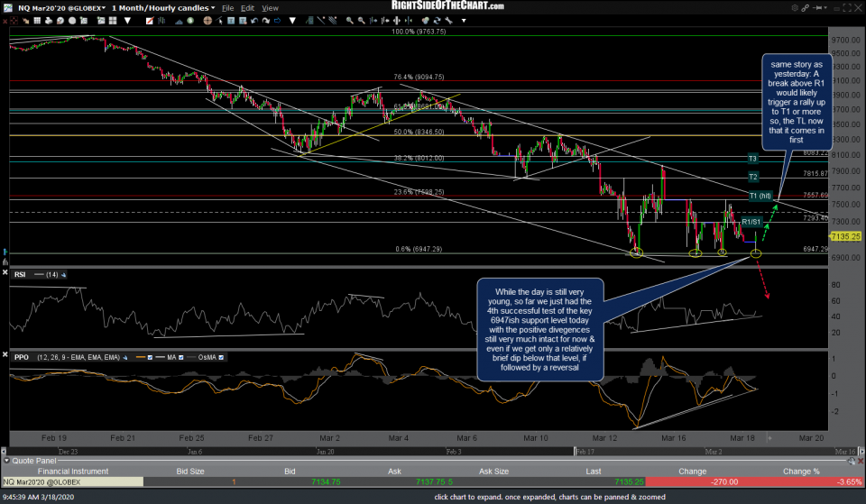Click the grid table icon in toolbar
This screenshot has height=504, width=866.
[37, 21]
